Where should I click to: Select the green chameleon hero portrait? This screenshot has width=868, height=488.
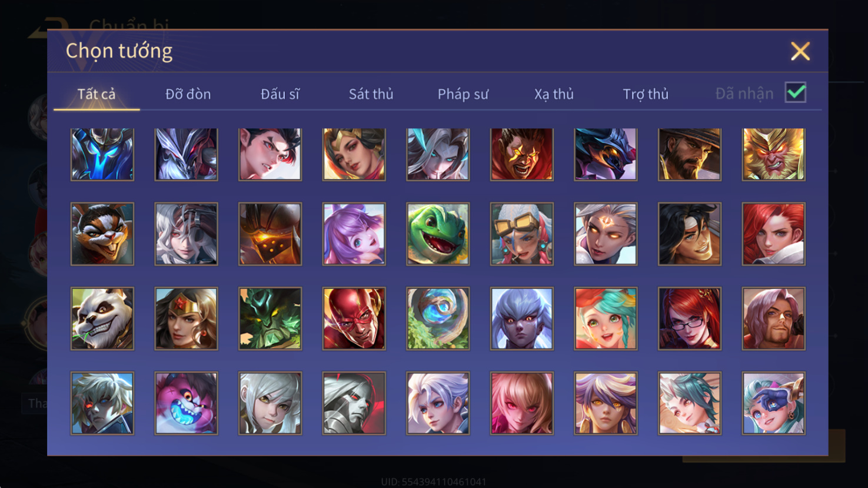tap(438, 234)
